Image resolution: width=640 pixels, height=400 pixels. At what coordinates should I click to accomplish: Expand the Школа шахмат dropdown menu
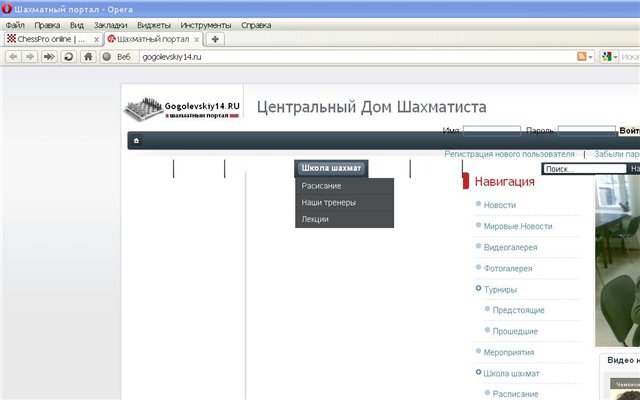331,168
